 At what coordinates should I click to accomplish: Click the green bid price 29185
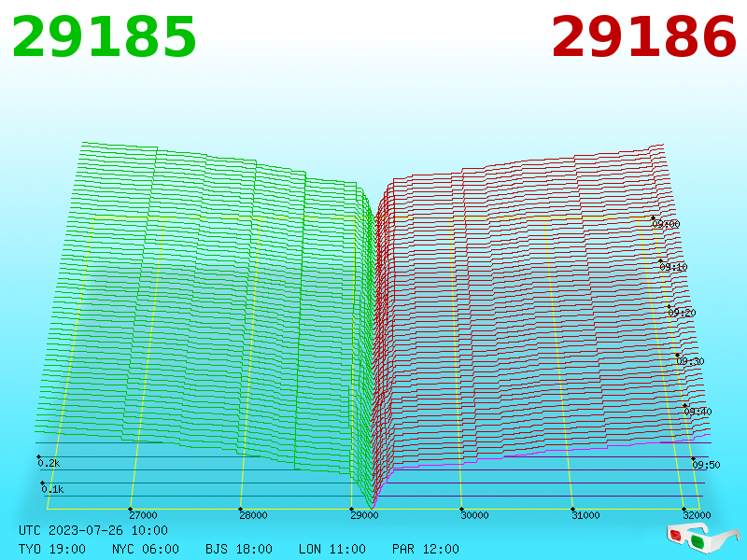coord(104,36)
